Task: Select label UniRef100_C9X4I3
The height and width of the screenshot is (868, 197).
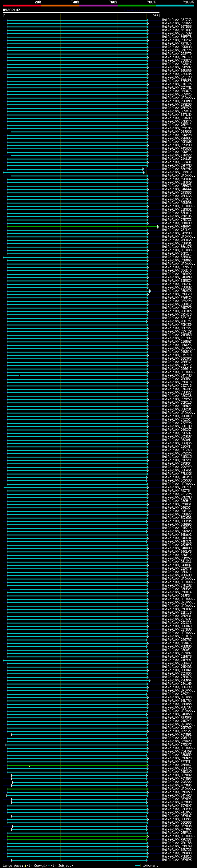Action: coord(177,314)
